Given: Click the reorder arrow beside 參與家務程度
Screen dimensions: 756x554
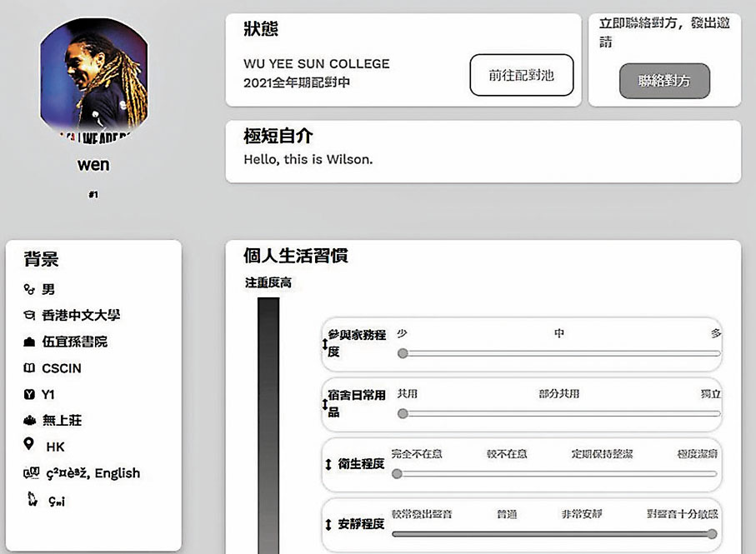Looking at the screenshot, I should (325, 344).
